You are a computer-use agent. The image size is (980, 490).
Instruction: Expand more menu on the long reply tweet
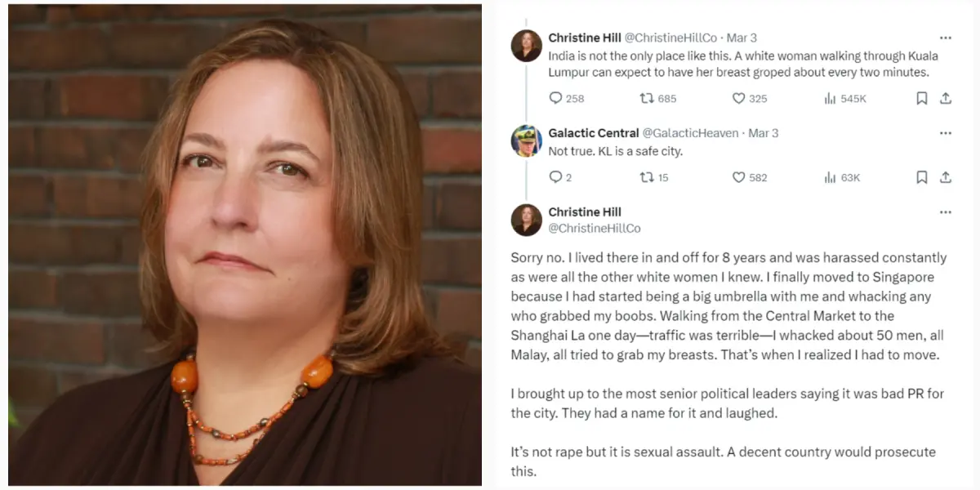[x=946, y=212]
